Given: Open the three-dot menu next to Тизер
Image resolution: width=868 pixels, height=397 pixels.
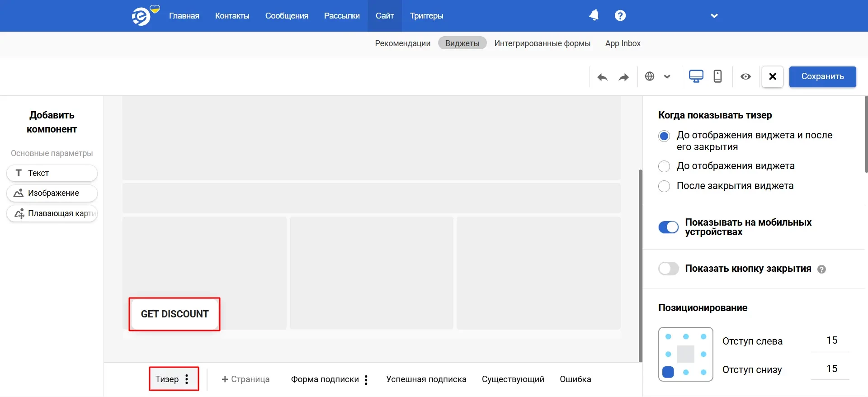Looking at the screenshot, I should [187, 379].
